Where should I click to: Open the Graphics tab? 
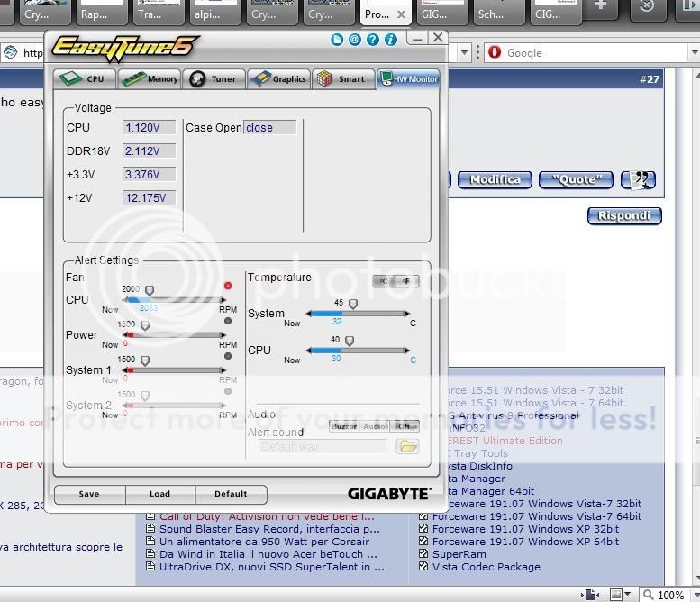click(x=278, y=78)
